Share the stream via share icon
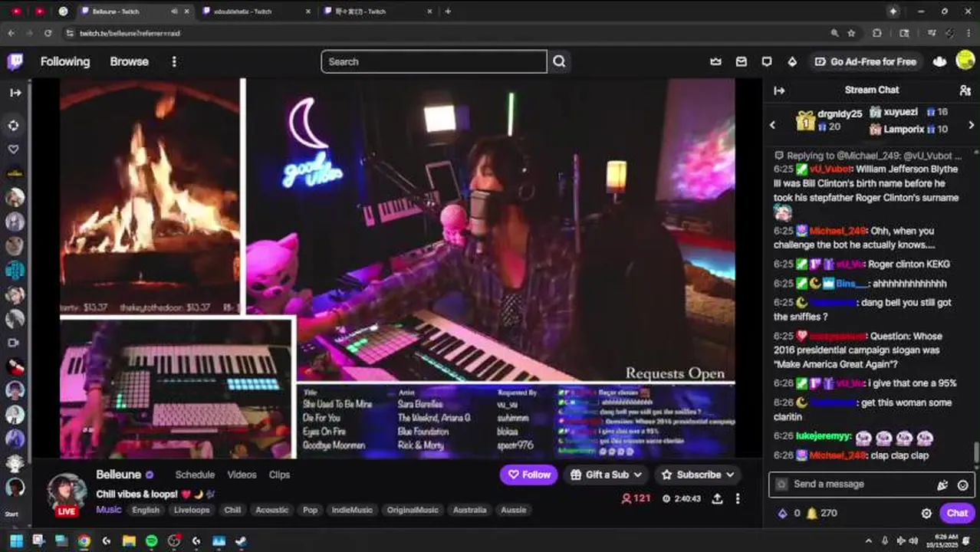 [x=717, y=498]
